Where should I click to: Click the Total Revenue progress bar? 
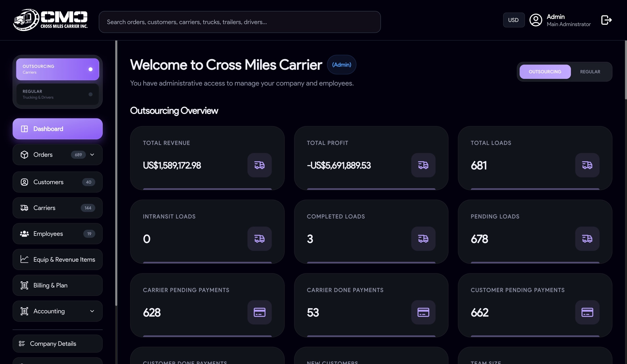207,189
